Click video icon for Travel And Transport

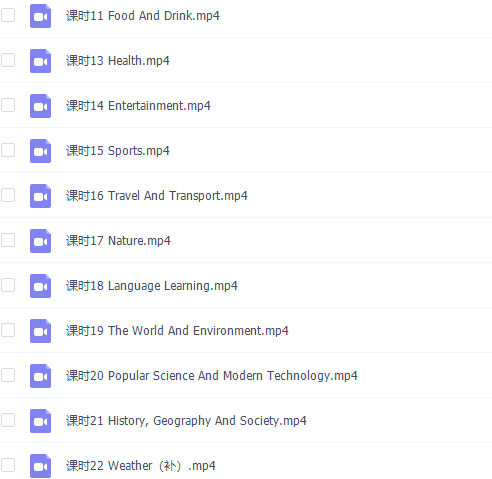coord(40,196)
